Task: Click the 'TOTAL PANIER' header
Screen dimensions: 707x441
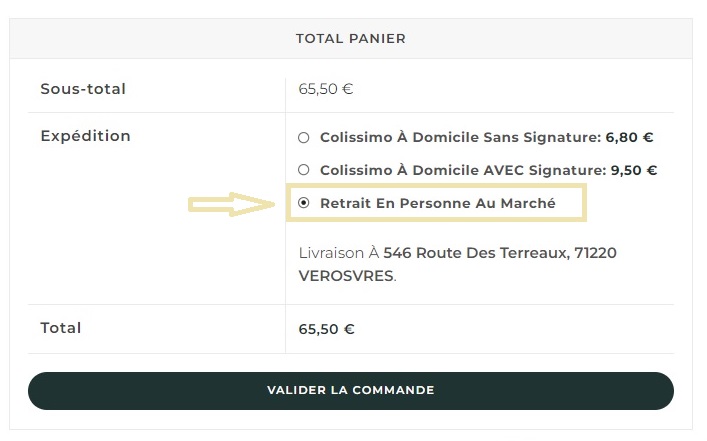Action: (350, 39)
